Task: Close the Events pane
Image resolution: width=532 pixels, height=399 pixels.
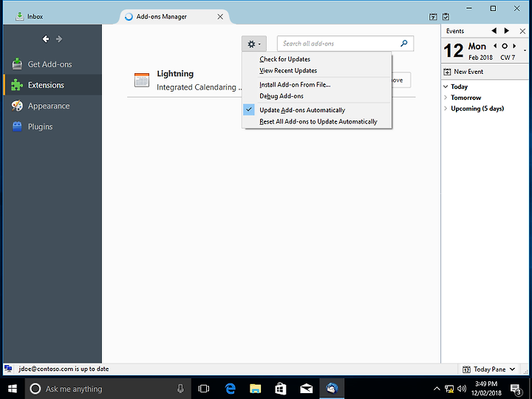Action: 522,31
